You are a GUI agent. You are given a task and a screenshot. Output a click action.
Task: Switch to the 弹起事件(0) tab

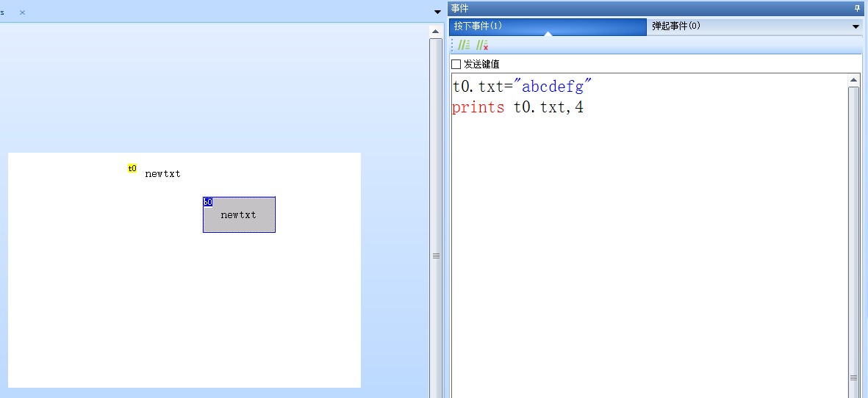[x=676, y=26]
